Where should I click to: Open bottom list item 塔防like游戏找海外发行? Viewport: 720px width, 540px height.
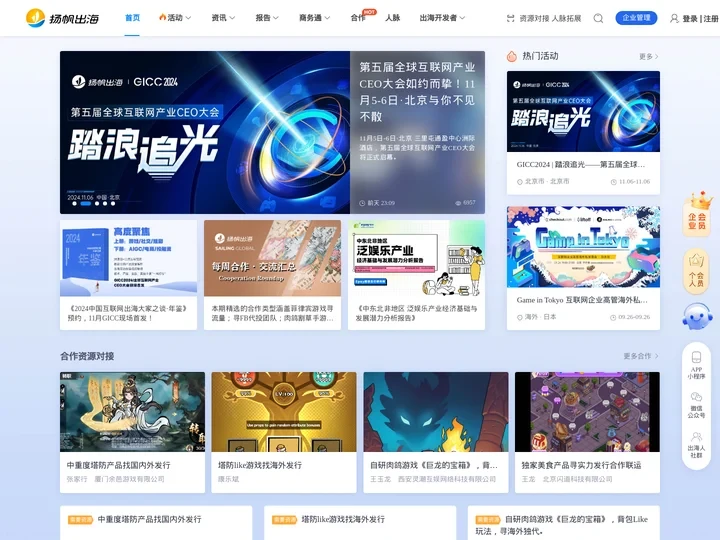pos(343,519)
